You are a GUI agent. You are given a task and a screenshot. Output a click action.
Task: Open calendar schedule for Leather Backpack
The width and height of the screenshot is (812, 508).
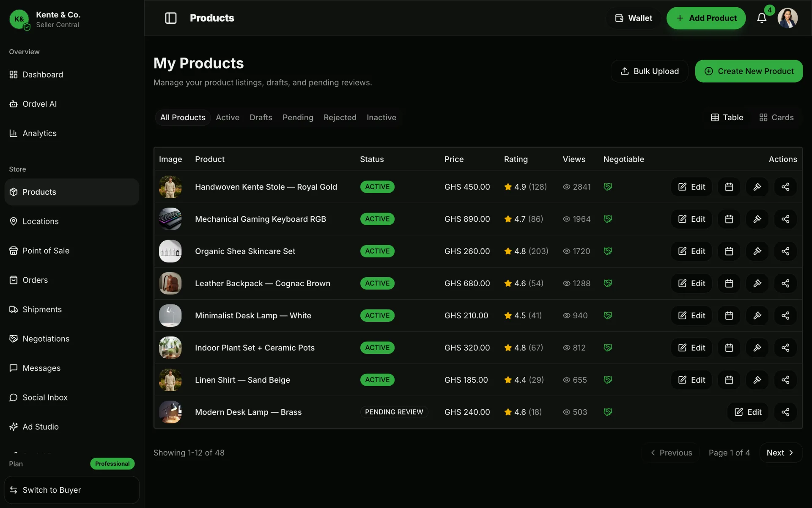(x=729, y=283)
